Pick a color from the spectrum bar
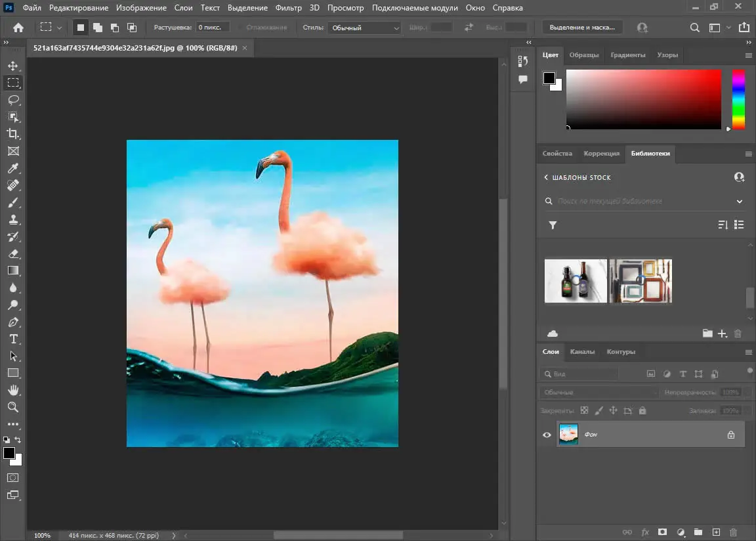Image resolution: width=756 pixels, height=541 pixels. point(738,98)
